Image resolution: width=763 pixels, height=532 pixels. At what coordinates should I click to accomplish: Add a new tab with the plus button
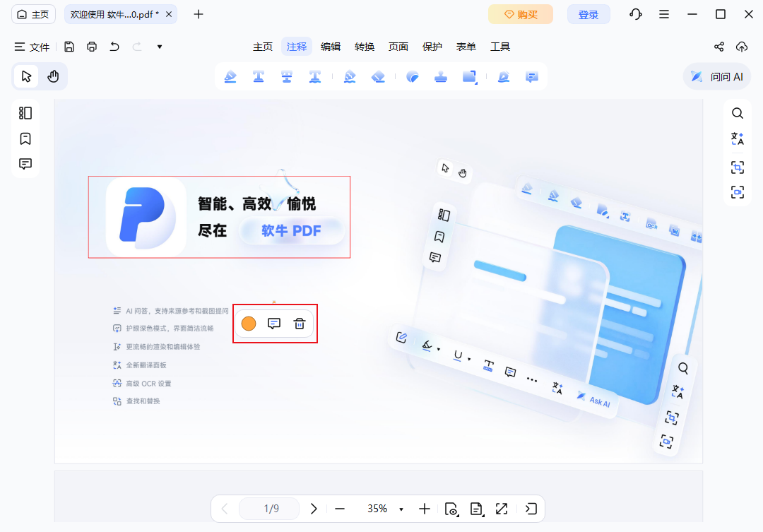pos(198,14)
